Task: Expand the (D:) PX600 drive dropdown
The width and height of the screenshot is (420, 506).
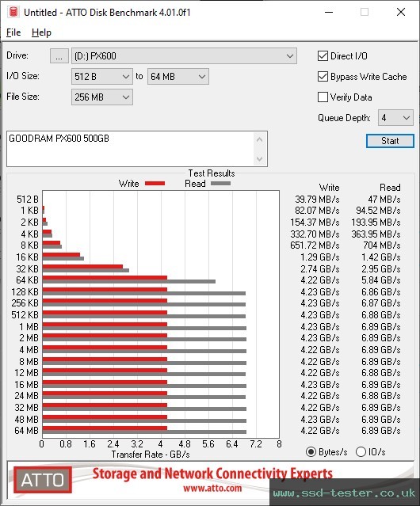Action: click(184, 56)
